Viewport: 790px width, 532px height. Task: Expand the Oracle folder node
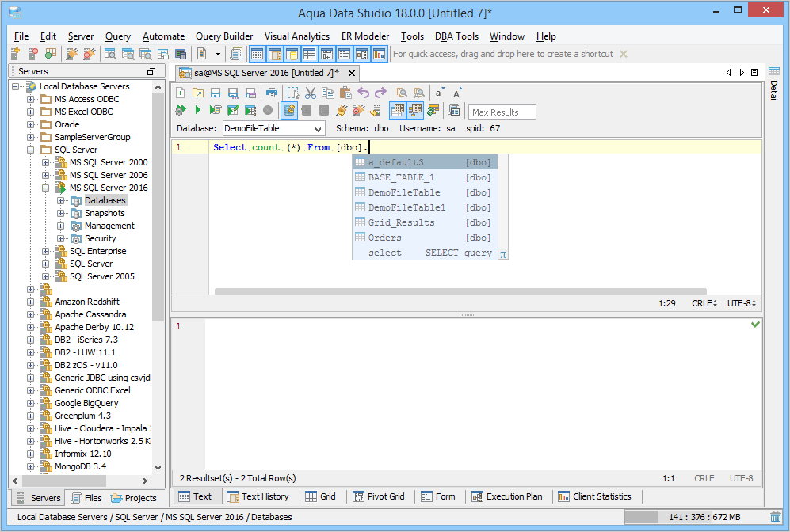pyautogui.click(x=31, y=124)
